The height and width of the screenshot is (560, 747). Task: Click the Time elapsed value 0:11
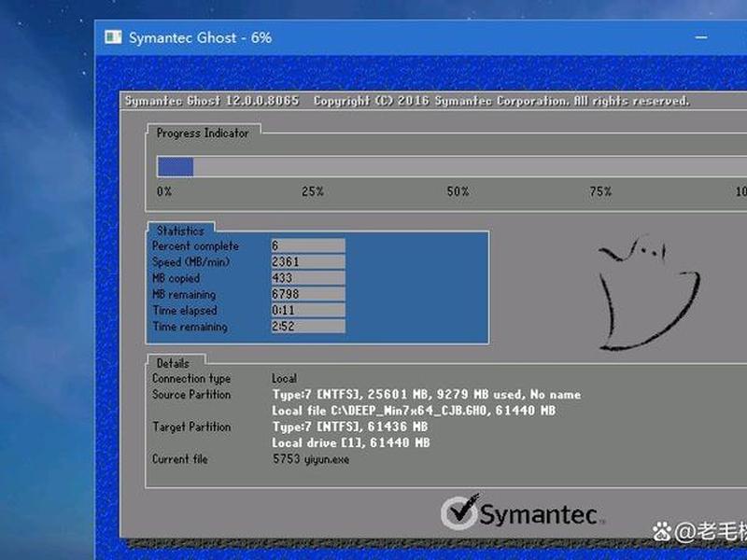[308, 311]
